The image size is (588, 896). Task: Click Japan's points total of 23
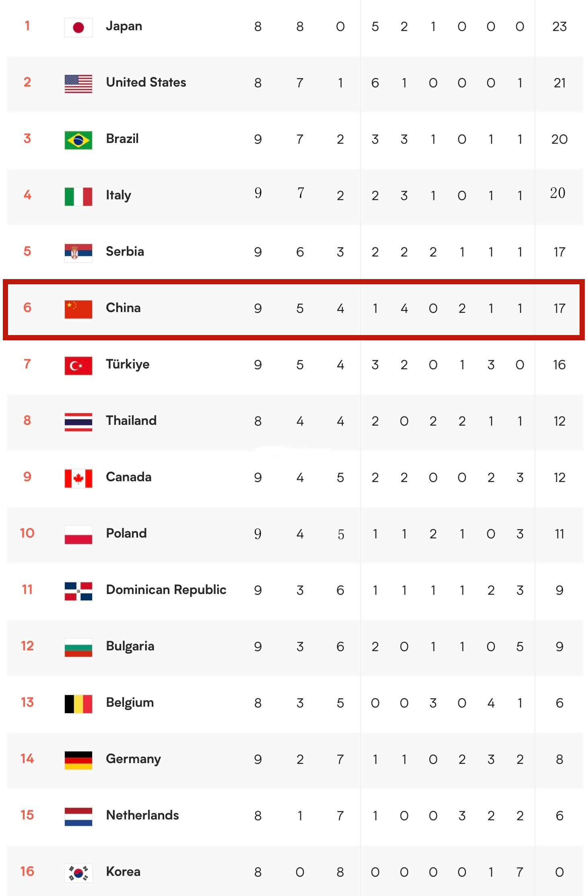559,27
